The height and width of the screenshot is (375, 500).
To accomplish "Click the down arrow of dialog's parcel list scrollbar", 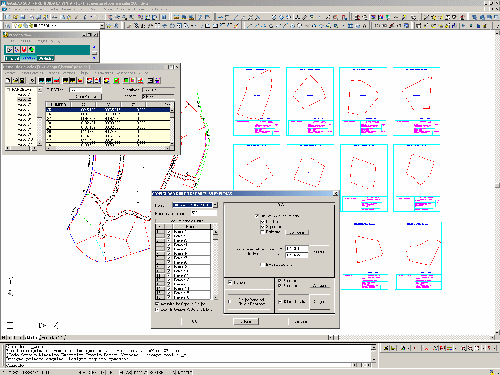I will (215, 298).
